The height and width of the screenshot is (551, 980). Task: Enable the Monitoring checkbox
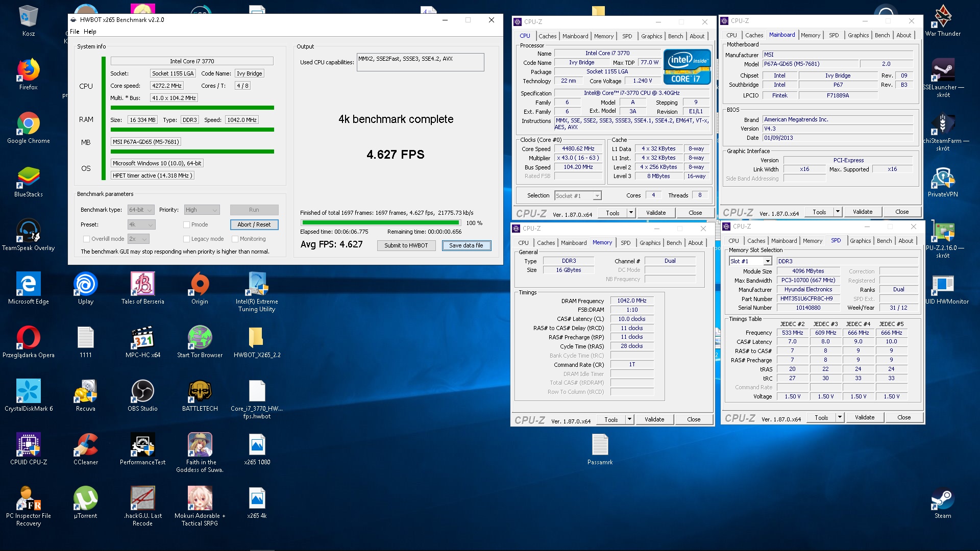tap(235, 239)
